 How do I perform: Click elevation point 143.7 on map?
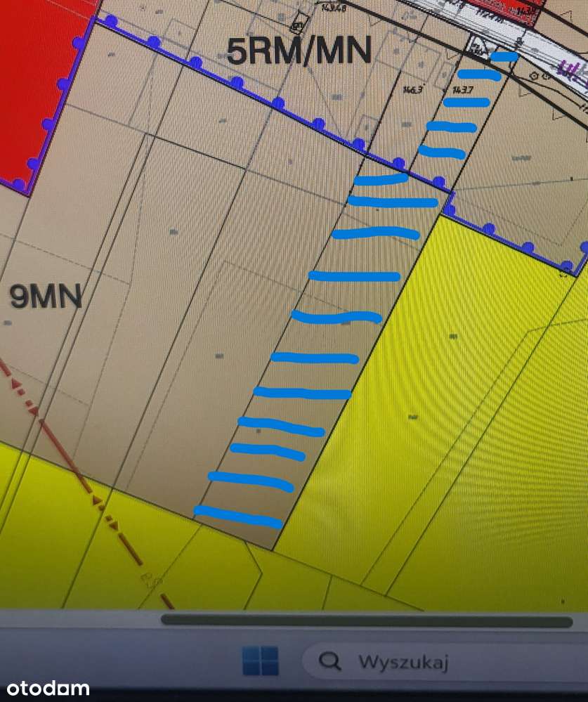coord(463,90)
